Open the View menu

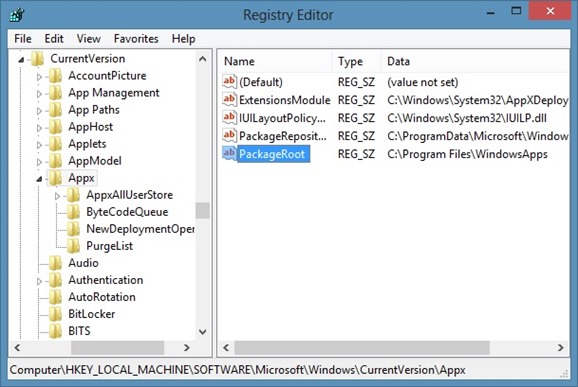pyautogui.click(x=88, y=39)
